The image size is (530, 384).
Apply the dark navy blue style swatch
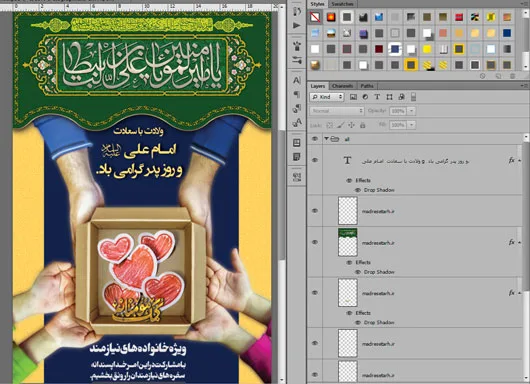(x=507, y=33)
